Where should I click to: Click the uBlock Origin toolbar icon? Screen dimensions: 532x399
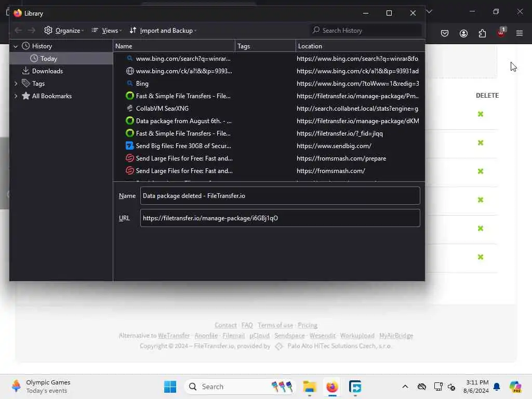pos(501,33)
